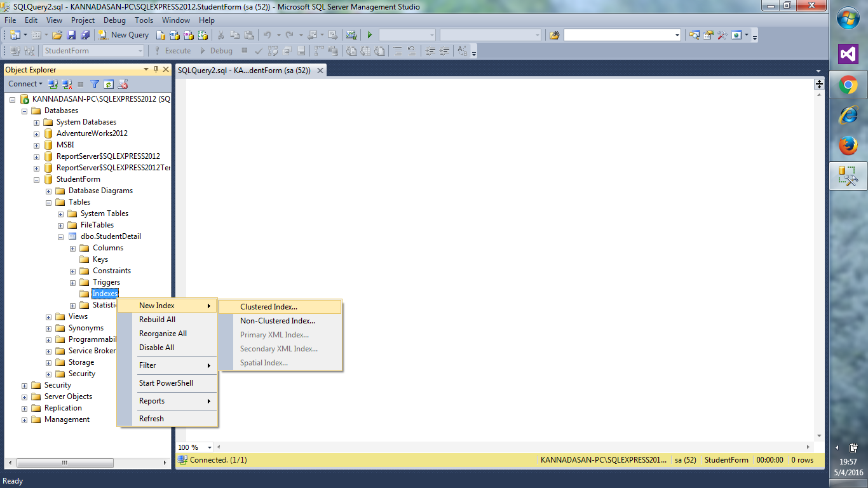This screenshot has height=488, width=868.
Task: Open the Find combo box dropdown
Action: (x=677, y=35)
